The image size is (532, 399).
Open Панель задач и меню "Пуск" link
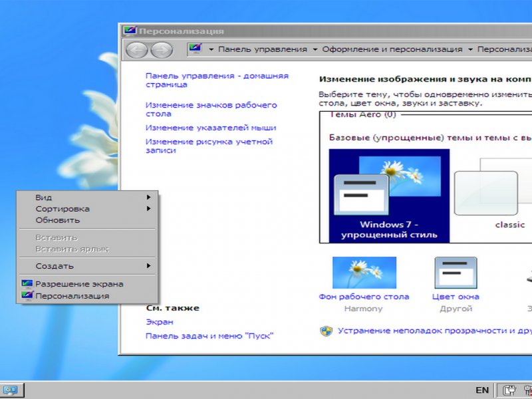pyautogui.click(x=209, y=336)
